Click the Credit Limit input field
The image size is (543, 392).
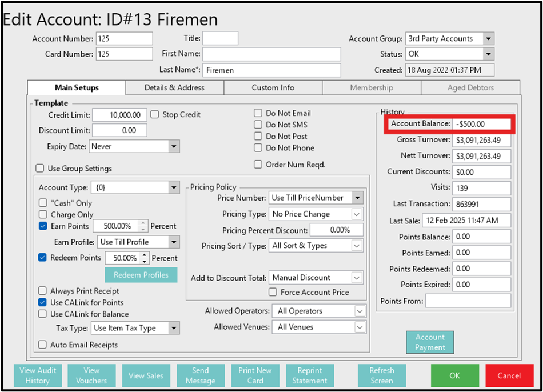[x=119, y=114]
